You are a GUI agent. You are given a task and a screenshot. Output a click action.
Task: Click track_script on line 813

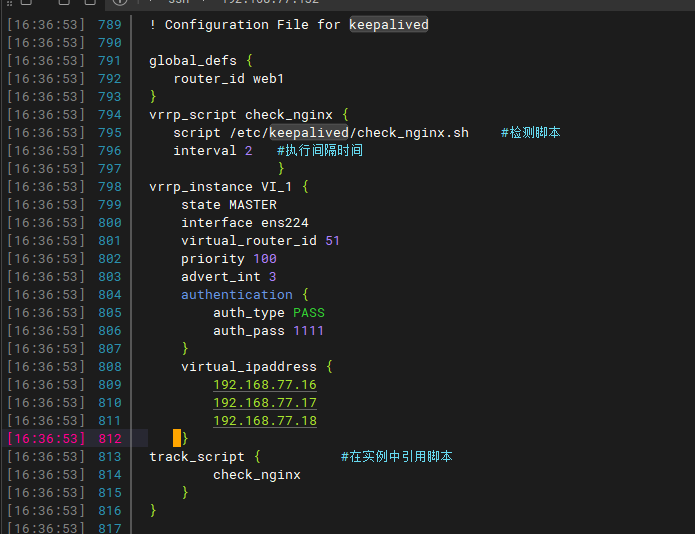pyautogui.click(x=197, y=456)
